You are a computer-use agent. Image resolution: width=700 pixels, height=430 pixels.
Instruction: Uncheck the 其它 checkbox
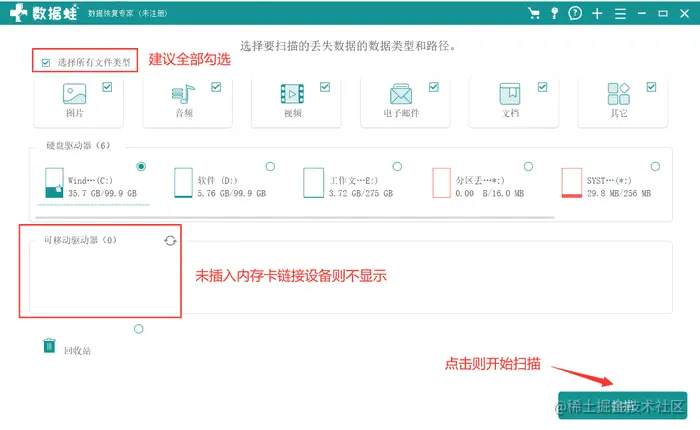click(x=651, y=87)
